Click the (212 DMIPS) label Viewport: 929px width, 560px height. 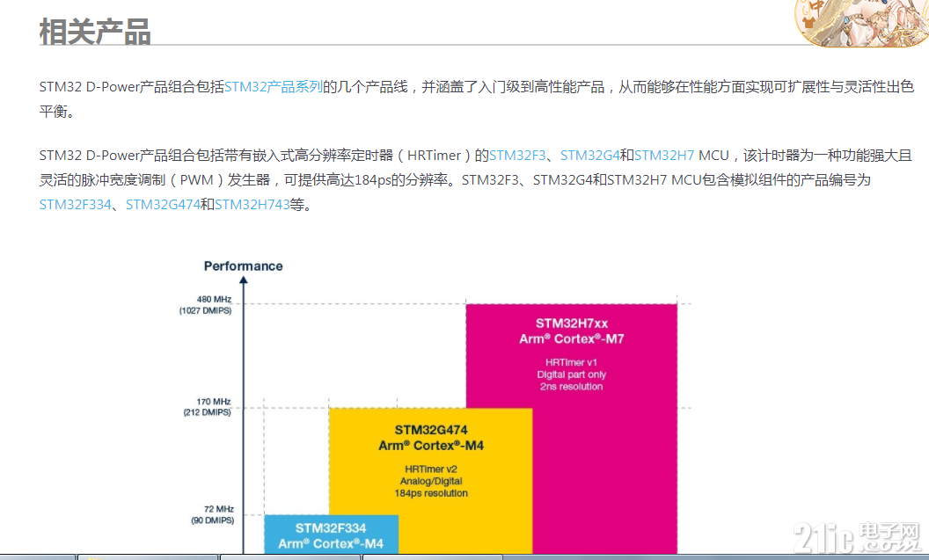pyautogui.click(x=208, y=412)
